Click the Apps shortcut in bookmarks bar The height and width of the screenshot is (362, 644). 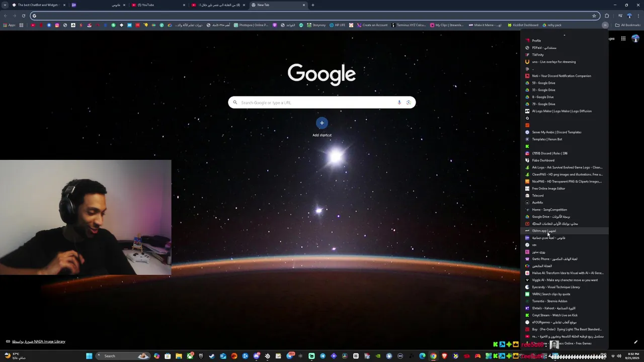click(x=9, y=25)
